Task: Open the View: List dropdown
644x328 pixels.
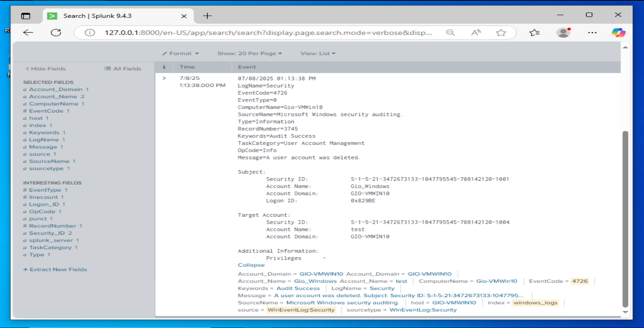Action: click(318, 54)
